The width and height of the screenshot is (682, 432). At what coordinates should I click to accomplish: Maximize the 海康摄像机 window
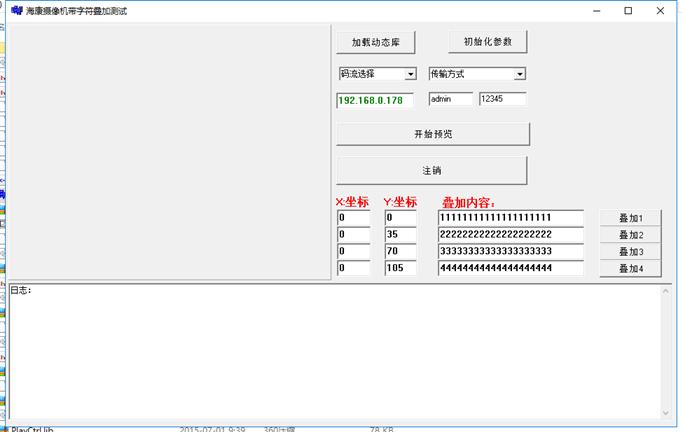click(x=628, y=11)
